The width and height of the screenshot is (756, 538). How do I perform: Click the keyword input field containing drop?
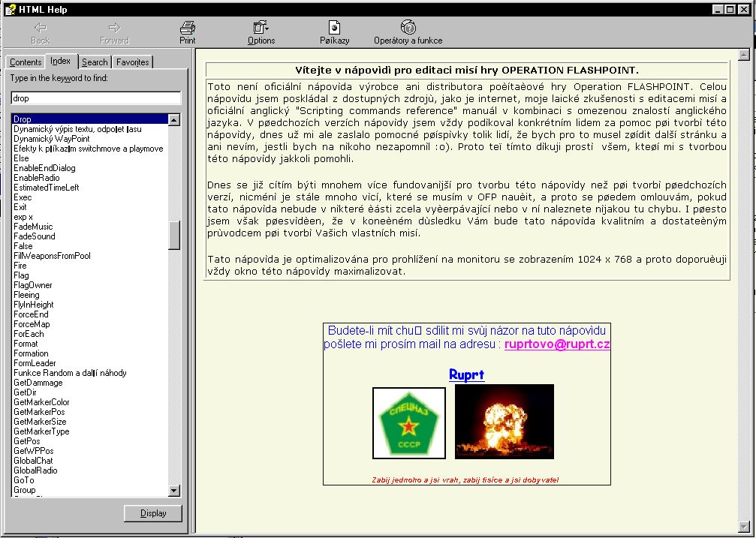click(x=95, y=98)
